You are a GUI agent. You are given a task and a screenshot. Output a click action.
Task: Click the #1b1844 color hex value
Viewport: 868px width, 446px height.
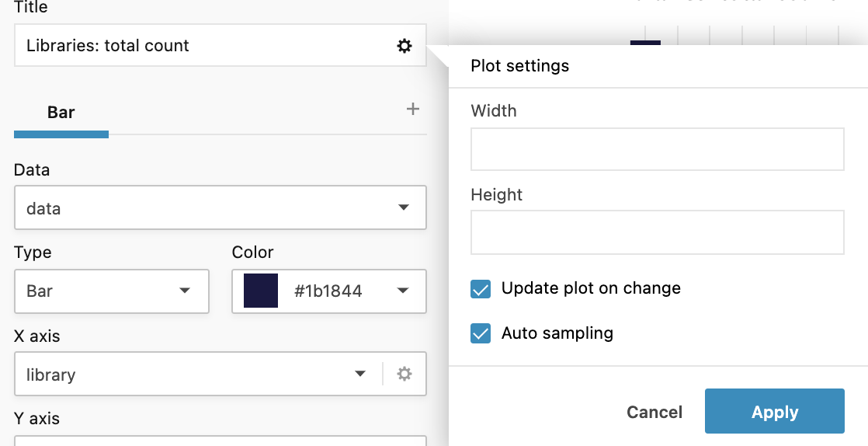tap(328, 291)
